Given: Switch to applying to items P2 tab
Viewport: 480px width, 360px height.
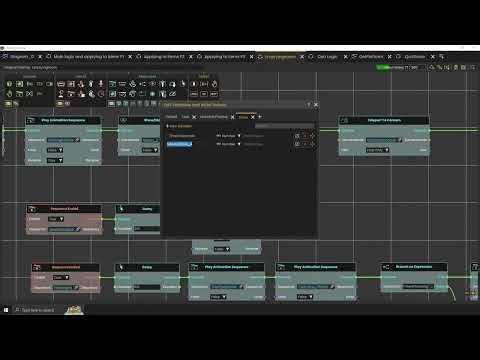Looking at the screenshot, I should (164, 57).
